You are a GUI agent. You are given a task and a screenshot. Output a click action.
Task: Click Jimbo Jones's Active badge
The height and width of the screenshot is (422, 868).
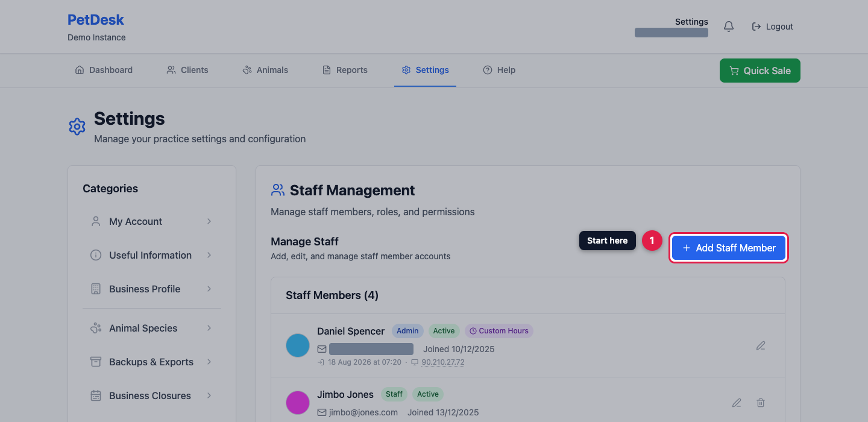428,394
